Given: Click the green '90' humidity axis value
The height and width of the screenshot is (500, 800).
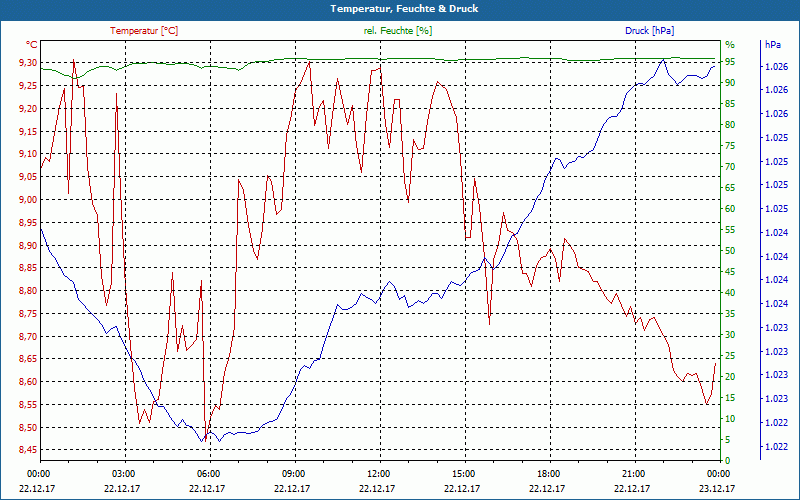Looking at the screenshot, I should point(730,83).
